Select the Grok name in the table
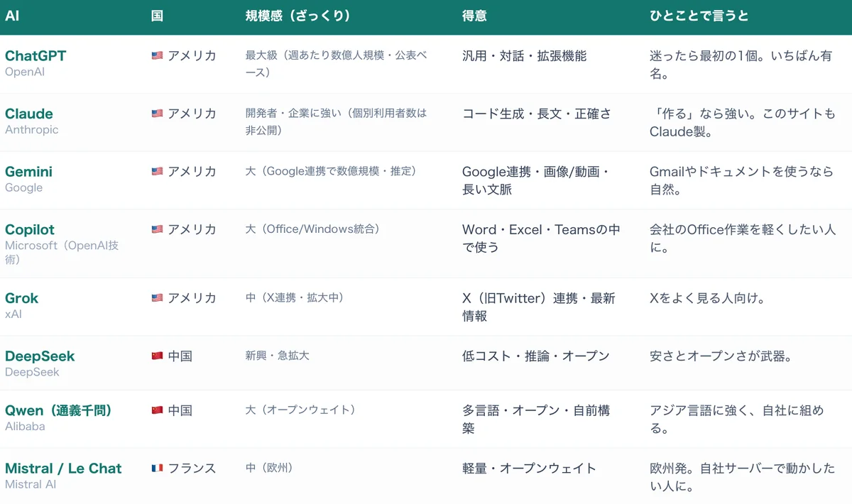The height and width of the screenshot is (504, 852). click(22, 298)
